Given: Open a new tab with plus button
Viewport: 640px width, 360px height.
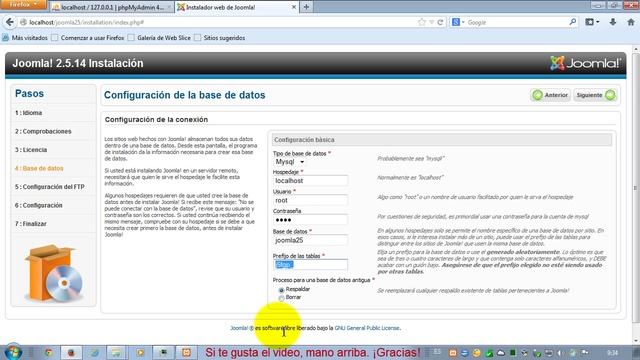Looking at the screenshot, I should pos(306,7).
